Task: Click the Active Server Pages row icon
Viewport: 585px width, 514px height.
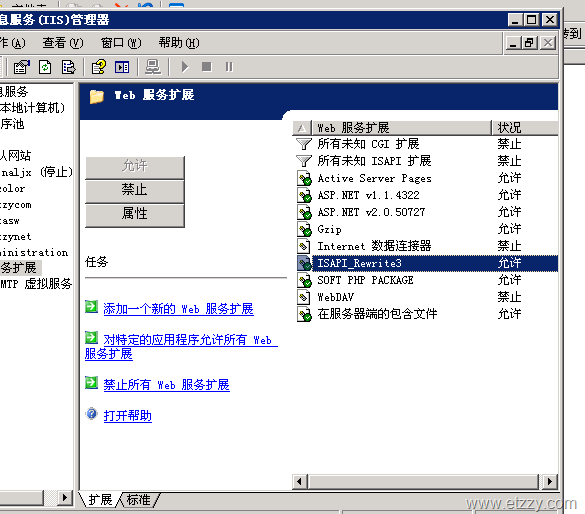Action: point(304,178)
